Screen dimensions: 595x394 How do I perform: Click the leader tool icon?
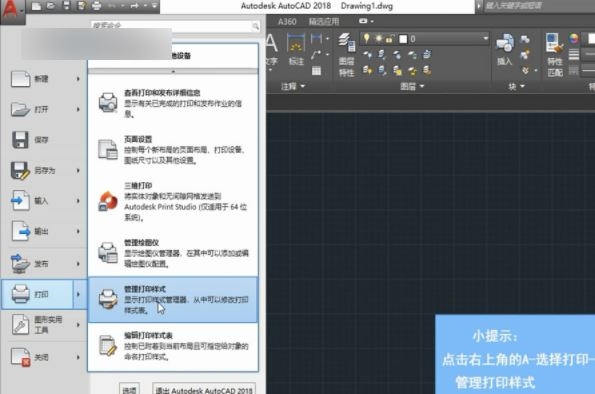(316, 55)
